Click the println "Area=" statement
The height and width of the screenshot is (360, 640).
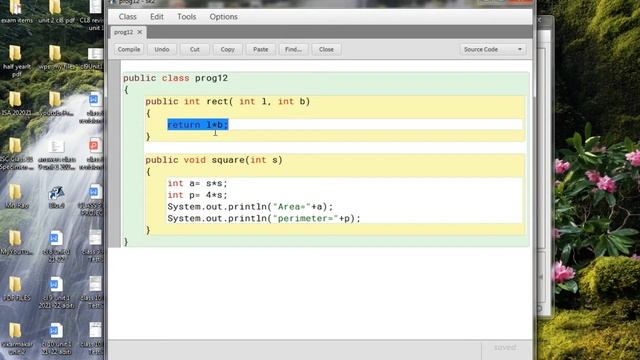(250, 207)
